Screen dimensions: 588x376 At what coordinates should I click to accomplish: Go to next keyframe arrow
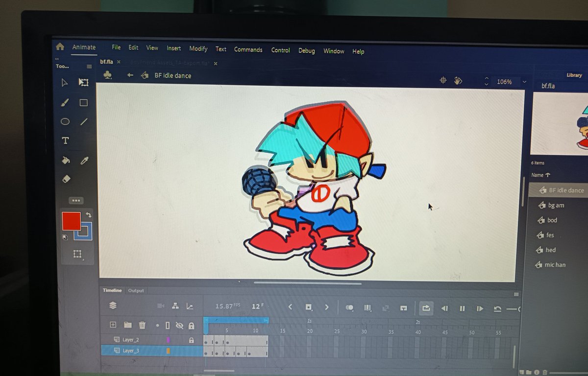tap(327, 307)
